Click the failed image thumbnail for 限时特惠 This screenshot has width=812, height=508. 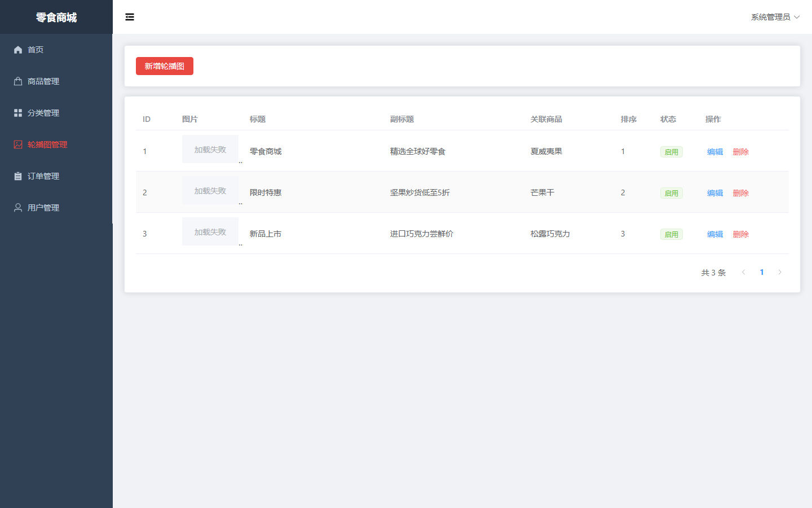coord(210,190)
